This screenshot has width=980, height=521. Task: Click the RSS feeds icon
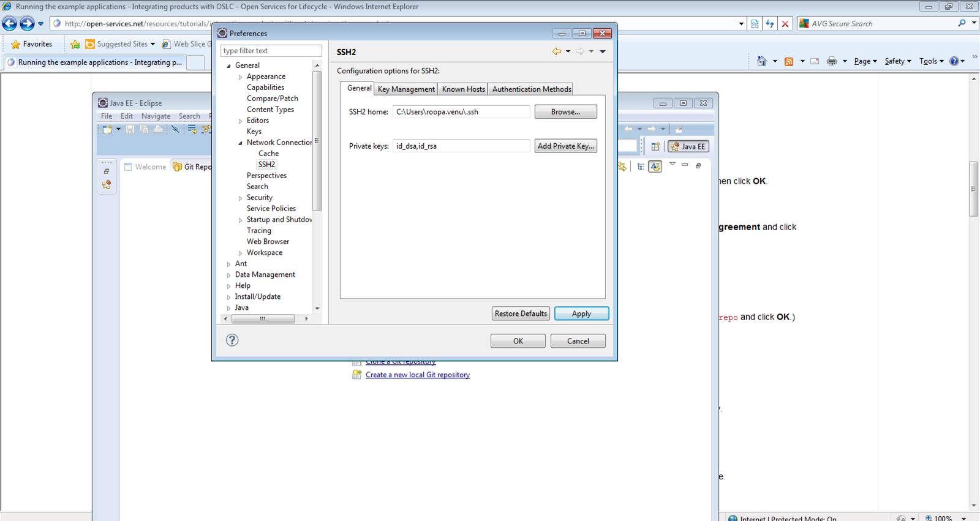point(789,61)
